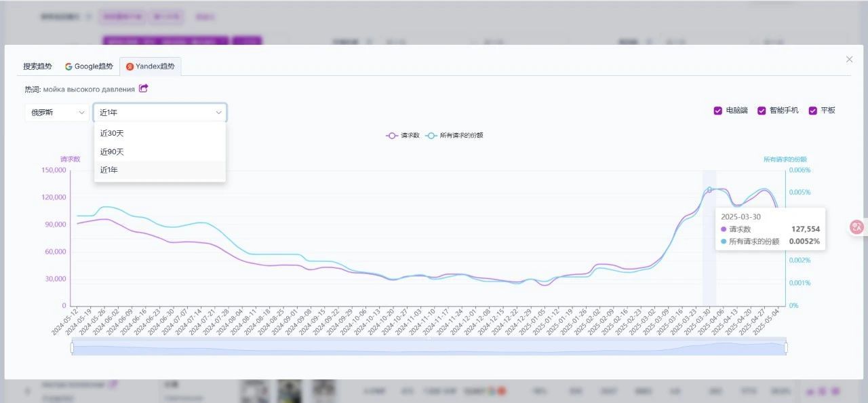This screenshot has width=868, height=403.
Task: Click the 2025-03-30 data point on chart
Action: point(709,190)
